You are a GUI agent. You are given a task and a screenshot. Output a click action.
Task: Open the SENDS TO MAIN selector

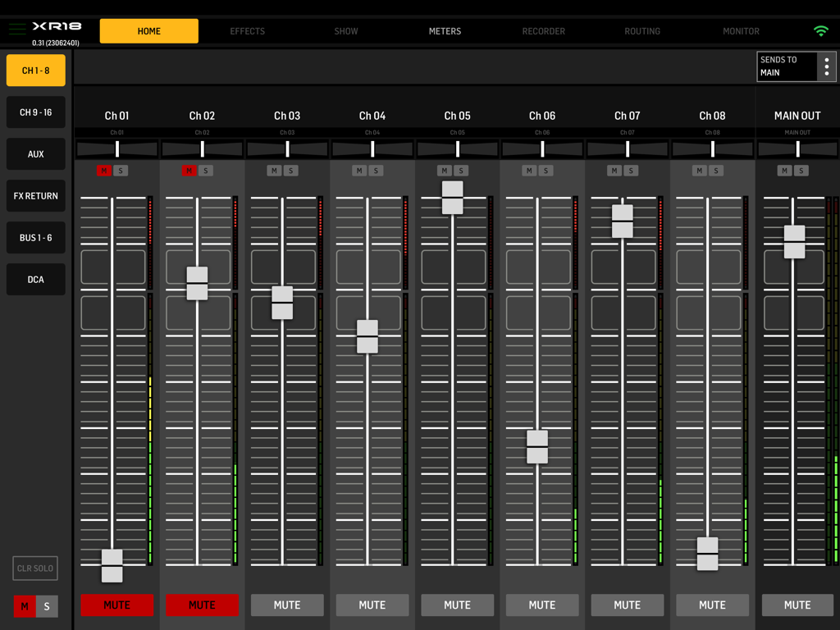coord(786,66)
